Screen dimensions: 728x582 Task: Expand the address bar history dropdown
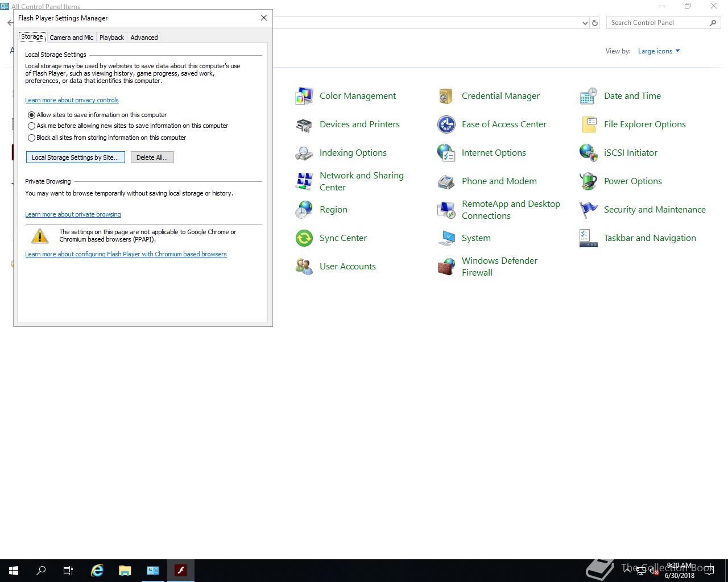tap(585, 23)
